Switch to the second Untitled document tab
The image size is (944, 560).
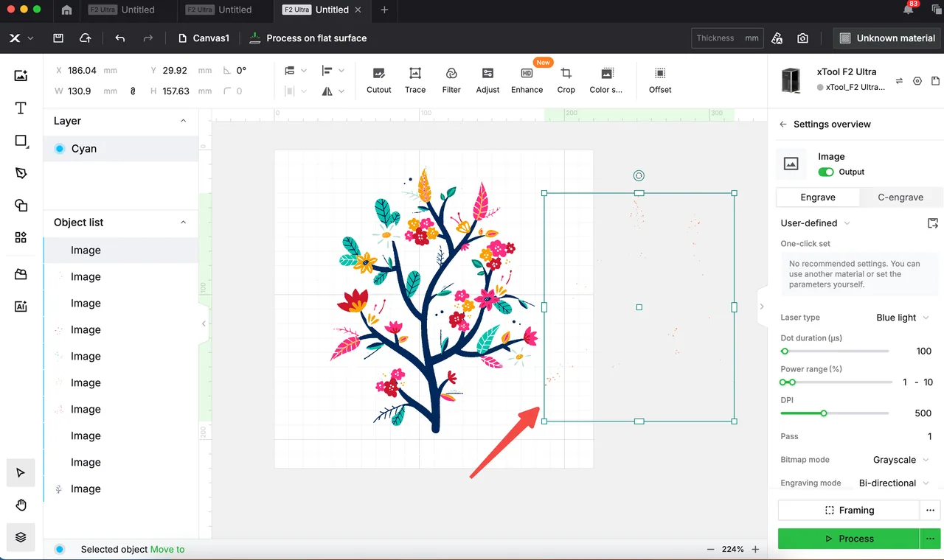click(226, 10)
